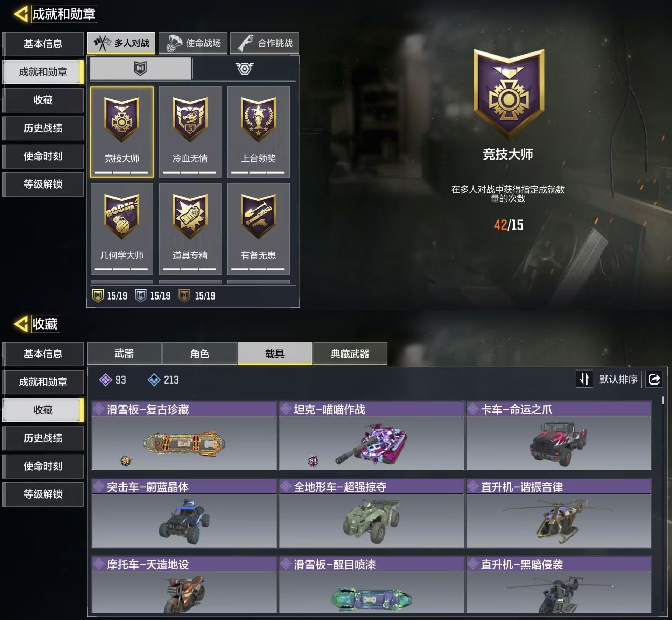Viewport: 672px width, 620px height.
Task: Select the 冷血无情 medal badge
Action: (x=190, y=132)
